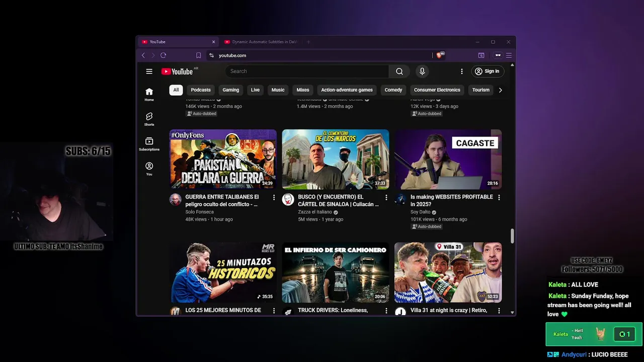Play the CAGASTE thumbnail video

(448, 159)
